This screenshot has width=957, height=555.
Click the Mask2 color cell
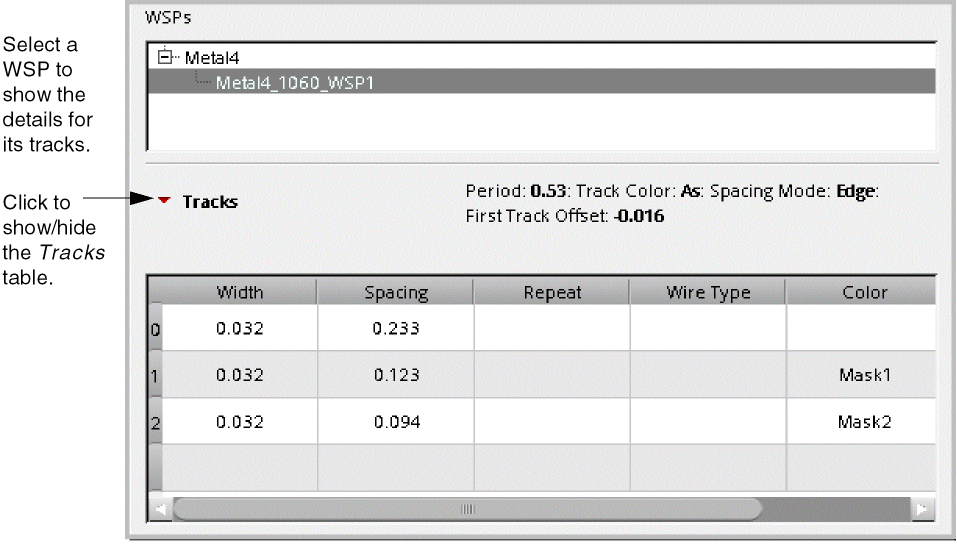coord(864,423)
